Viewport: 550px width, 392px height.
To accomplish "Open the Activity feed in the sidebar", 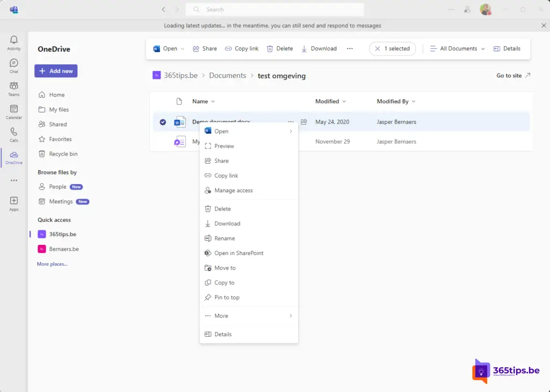I will coord(14,42).
